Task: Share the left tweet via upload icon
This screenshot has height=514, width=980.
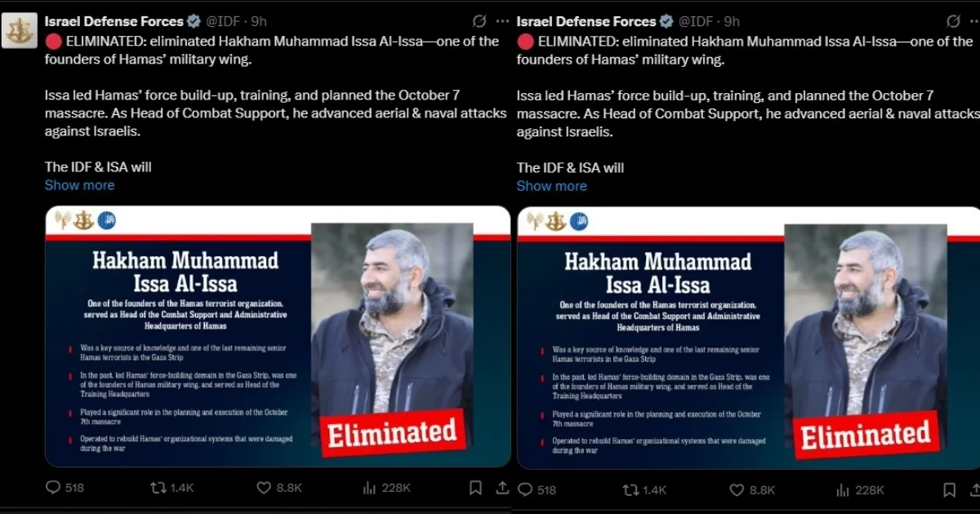Action: click(x=502, y=488)
